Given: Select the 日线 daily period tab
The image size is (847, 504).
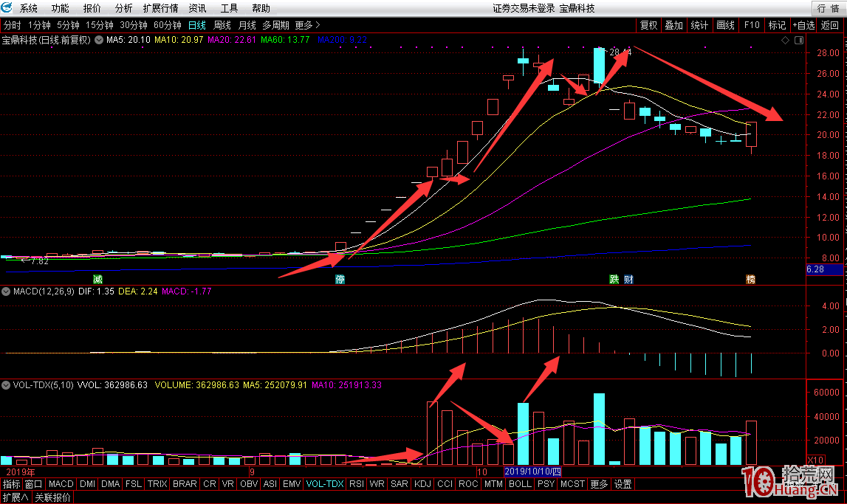Looking at the screenshot, I should (x=196, y=25).
